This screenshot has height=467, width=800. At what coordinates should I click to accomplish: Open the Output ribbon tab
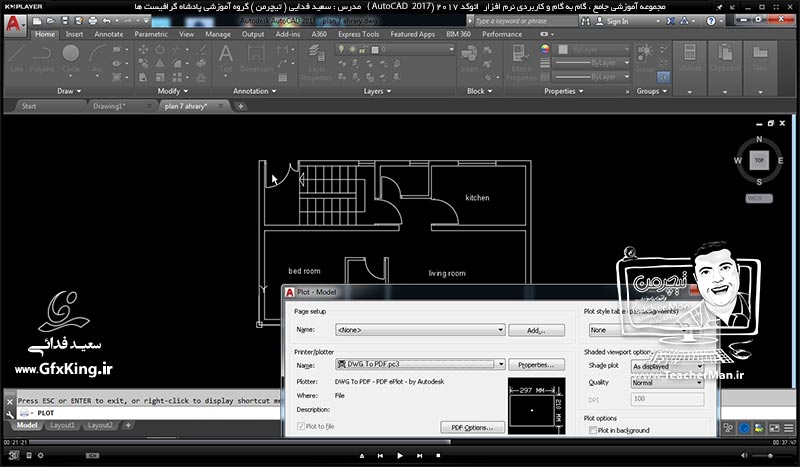pyautogui.click(x=253, y=34)
